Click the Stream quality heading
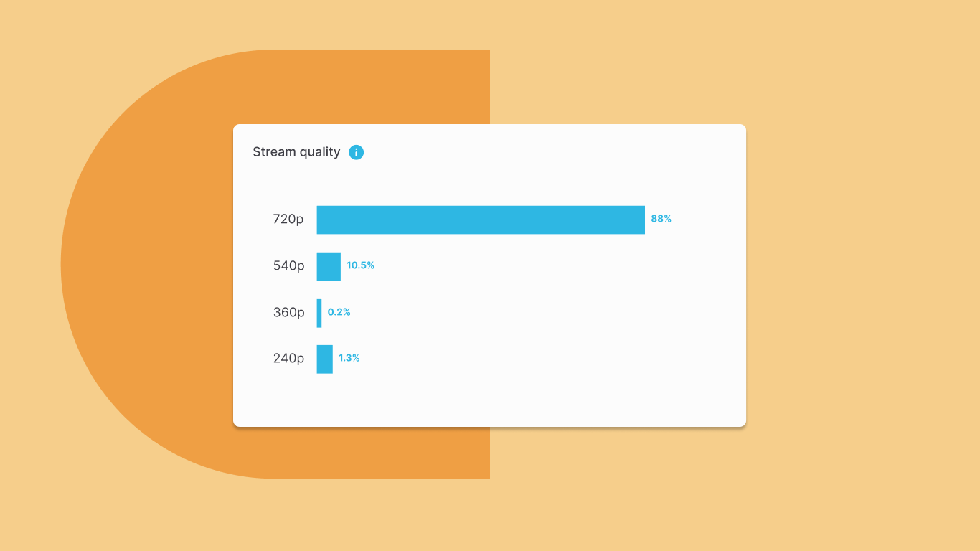Viewport: 980px width, 551px height. pyautogui.click(x=296, y=152)
